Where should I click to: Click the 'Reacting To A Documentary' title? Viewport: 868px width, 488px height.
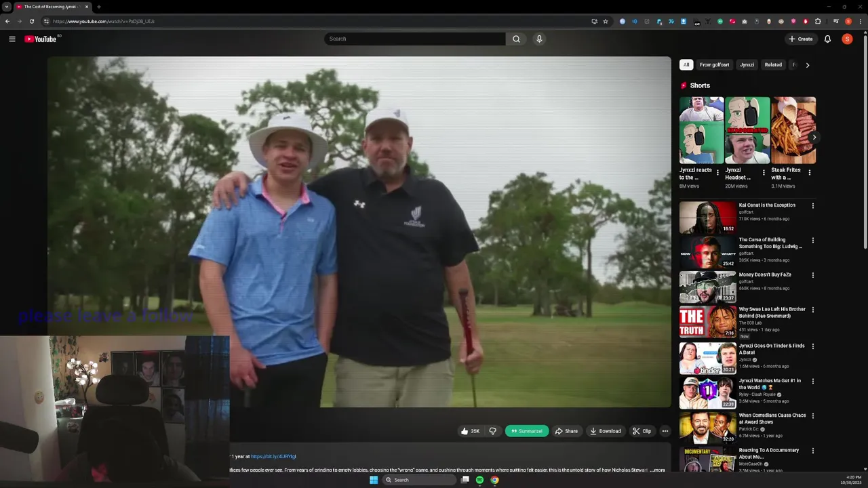point(769,453)
